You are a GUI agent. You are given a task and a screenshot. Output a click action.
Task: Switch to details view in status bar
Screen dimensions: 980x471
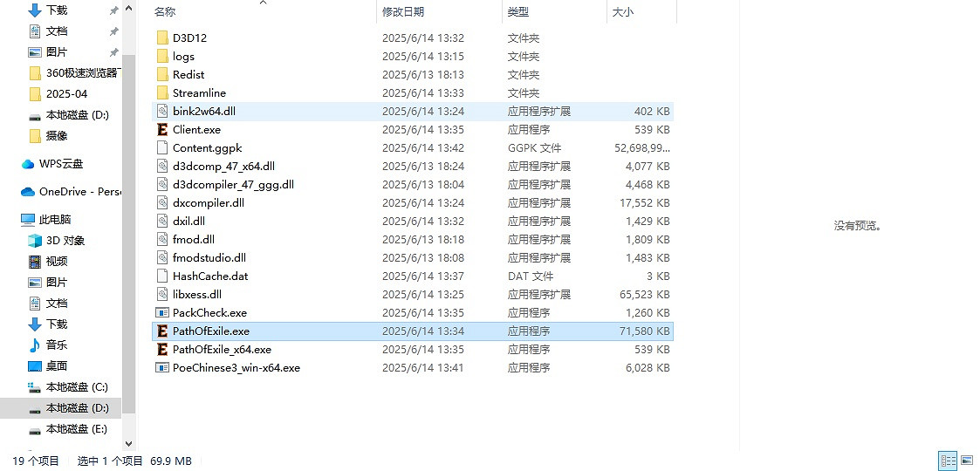[x=947, y=461]
